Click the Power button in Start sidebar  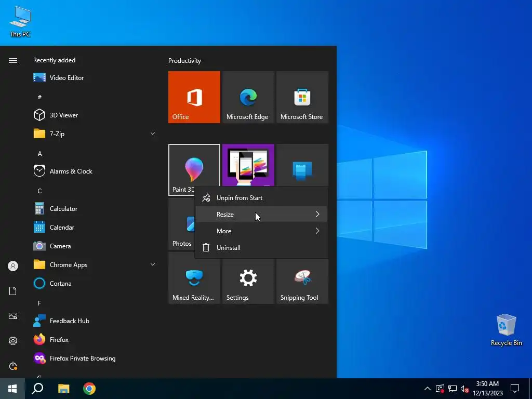point(13,366)
